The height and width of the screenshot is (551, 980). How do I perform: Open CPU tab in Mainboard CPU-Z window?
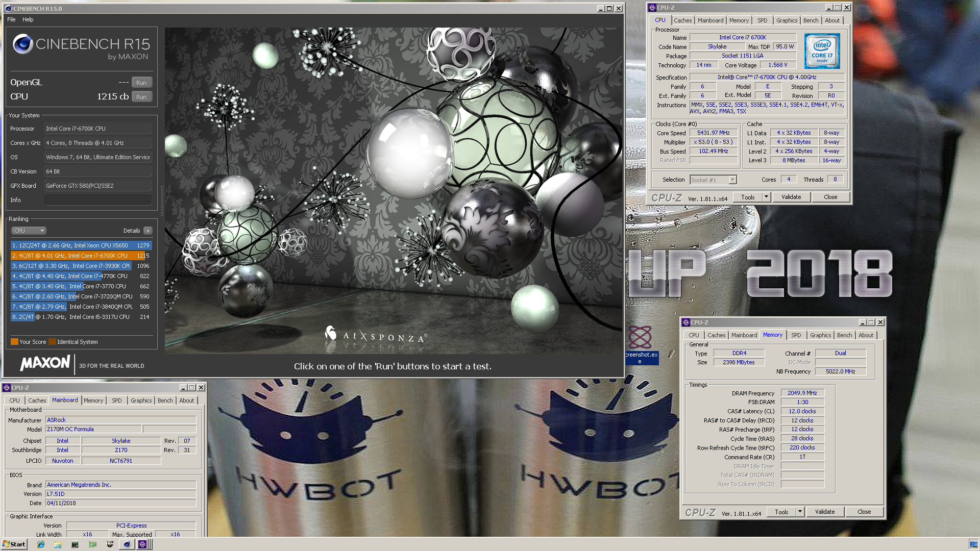pyautogui.click(x=15, y=400)
